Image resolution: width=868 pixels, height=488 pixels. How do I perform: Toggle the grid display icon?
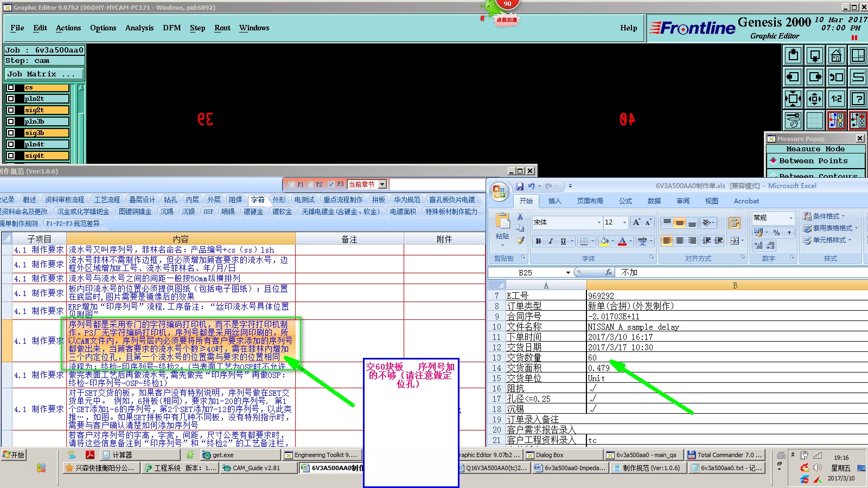(815, 120)
